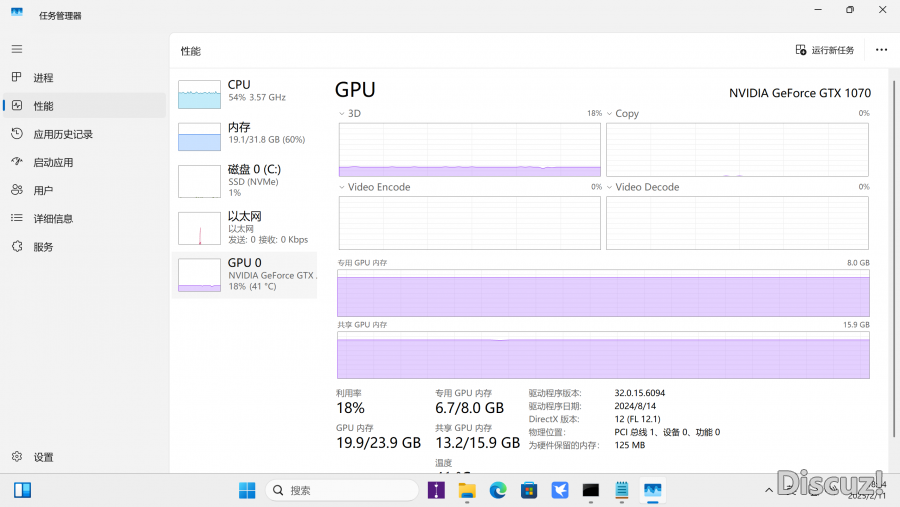The height and width of the screenshot is (507, 900).
Task: Open Microsoft Store from the taskbar
Action: (529, 490)
